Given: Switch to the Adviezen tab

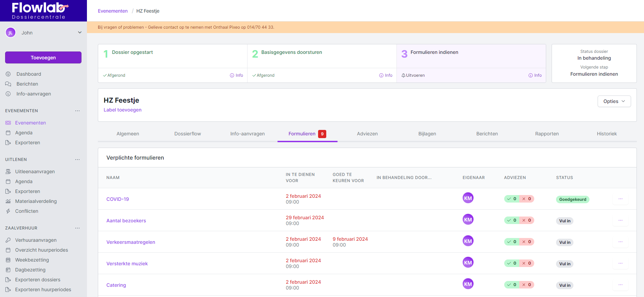Looking at the screenshot, I should tap(367, 134).
